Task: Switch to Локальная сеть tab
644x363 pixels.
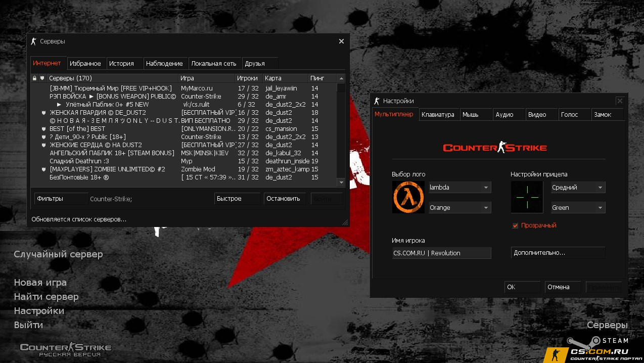Action: pos(215,64)
